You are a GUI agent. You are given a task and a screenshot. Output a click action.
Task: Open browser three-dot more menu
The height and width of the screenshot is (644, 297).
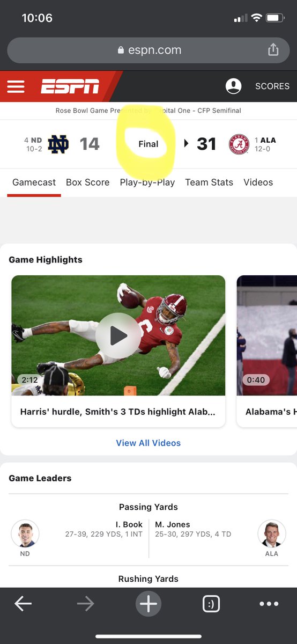click(269, 604)
